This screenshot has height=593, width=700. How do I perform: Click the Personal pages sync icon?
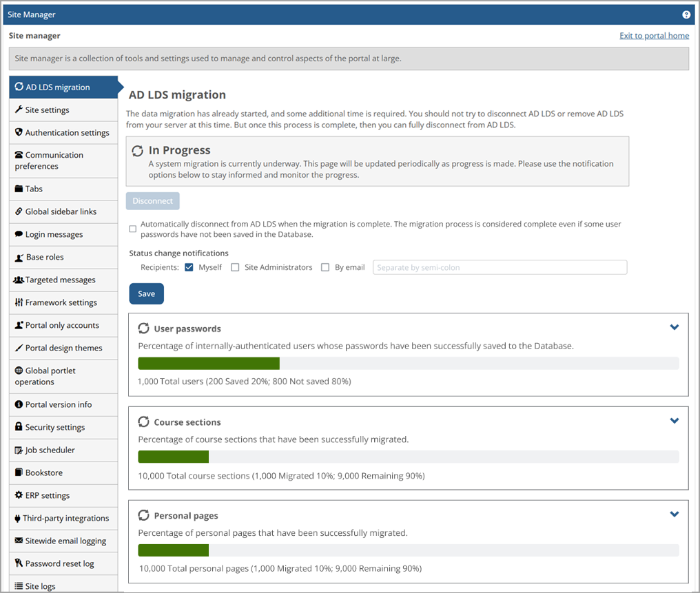(143, 515)
